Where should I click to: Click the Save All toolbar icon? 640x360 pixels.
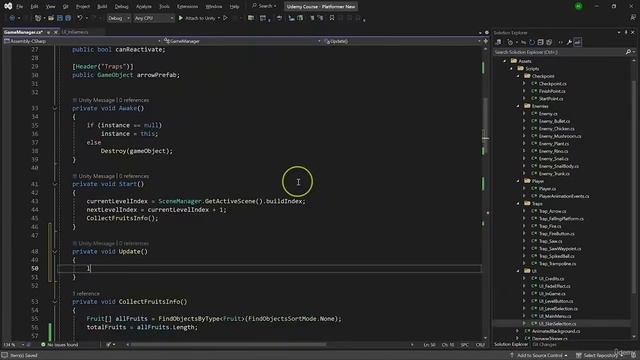point(68,18)
